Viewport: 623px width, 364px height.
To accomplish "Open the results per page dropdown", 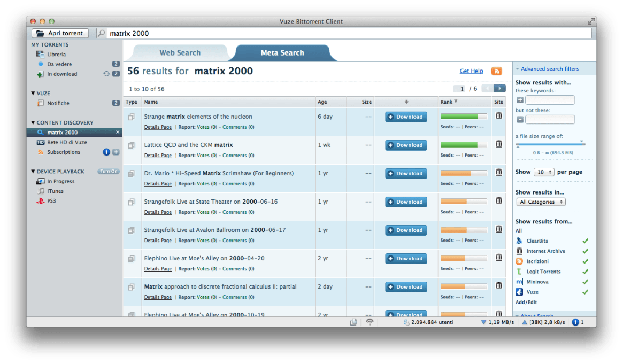I will tap(543, 172).
